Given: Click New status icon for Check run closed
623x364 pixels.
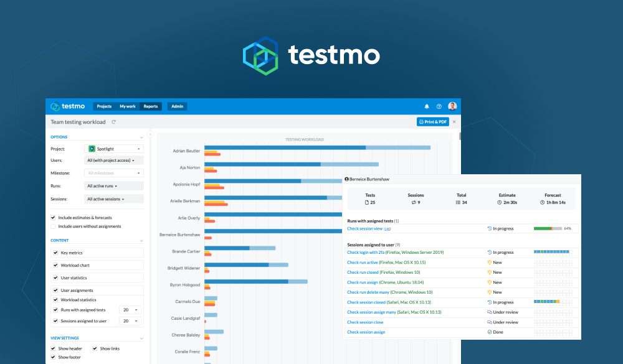Looking at the screenshot, I should coord(490,273).
